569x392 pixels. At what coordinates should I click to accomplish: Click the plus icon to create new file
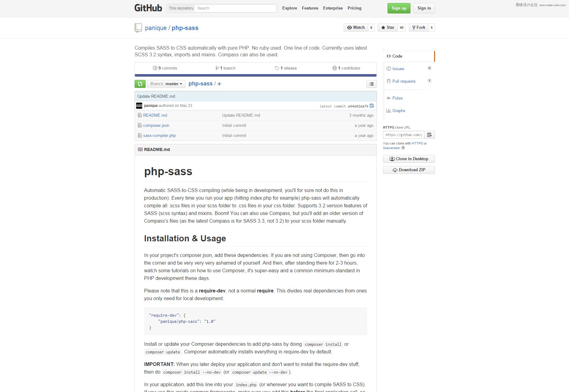219,84
